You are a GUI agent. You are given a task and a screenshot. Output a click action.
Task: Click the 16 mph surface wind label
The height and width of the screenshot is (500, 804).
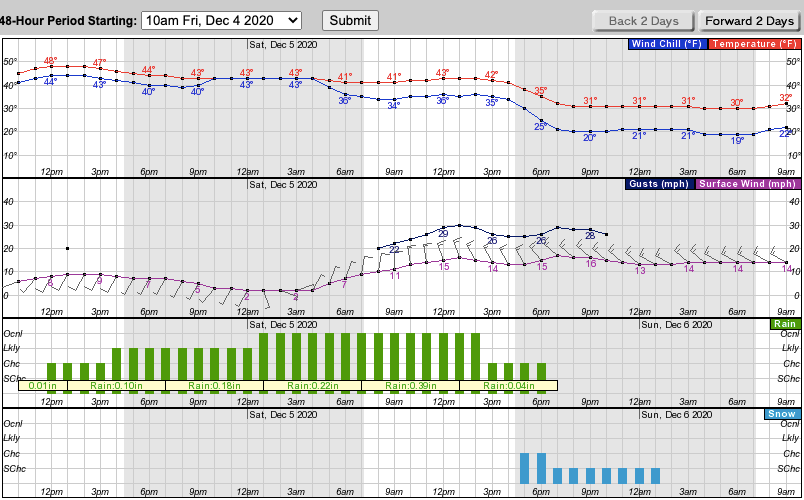click(x=591, y=263)
